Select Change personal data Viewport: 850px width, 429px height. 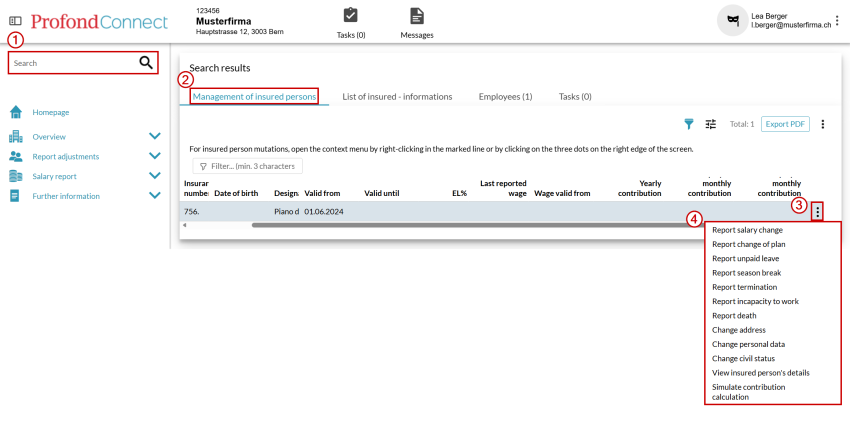click(x=749, y=344)
